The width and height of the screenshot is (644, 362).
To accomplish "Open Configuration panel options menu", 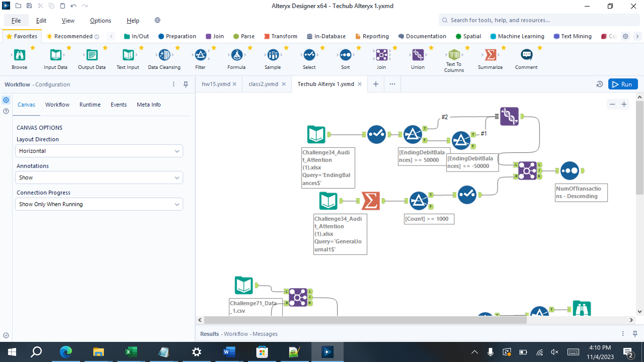I will coord(174,84).
